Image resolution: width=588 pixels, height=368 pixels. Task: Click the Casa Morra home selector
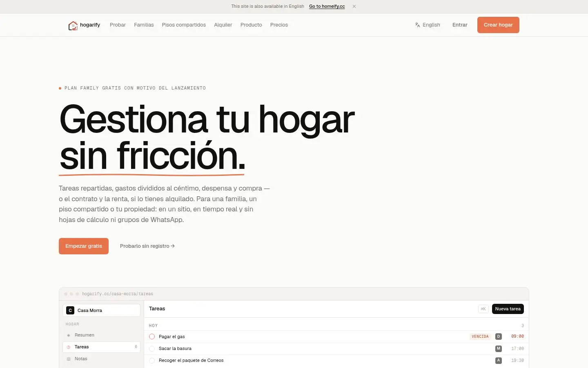[101, 310]
